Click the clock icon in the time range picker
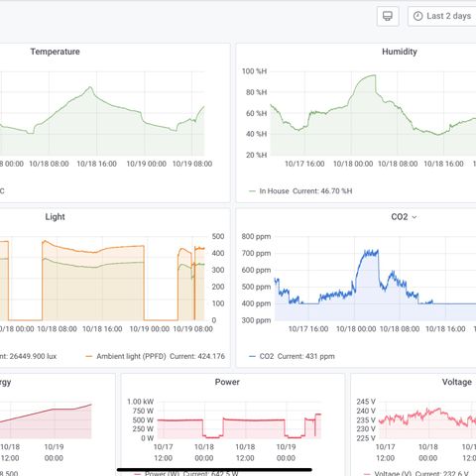 point(417,16)
